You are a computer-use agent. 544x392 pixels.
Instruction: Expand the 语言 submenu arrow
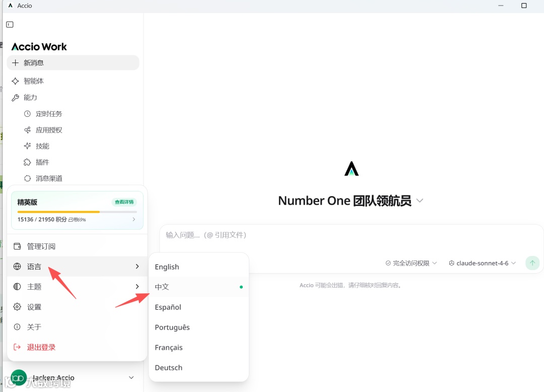pyautogui.click(x=137, y=267)
